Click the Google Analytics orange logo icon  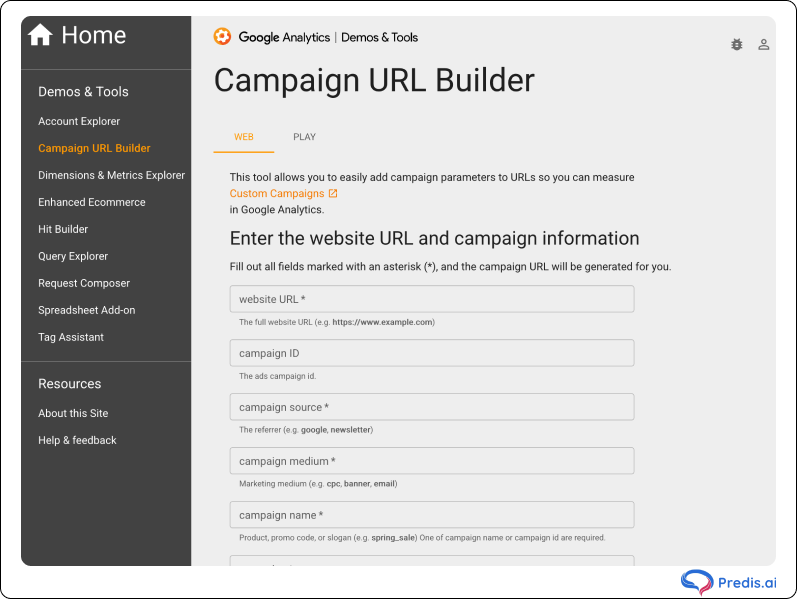[222, 37]
